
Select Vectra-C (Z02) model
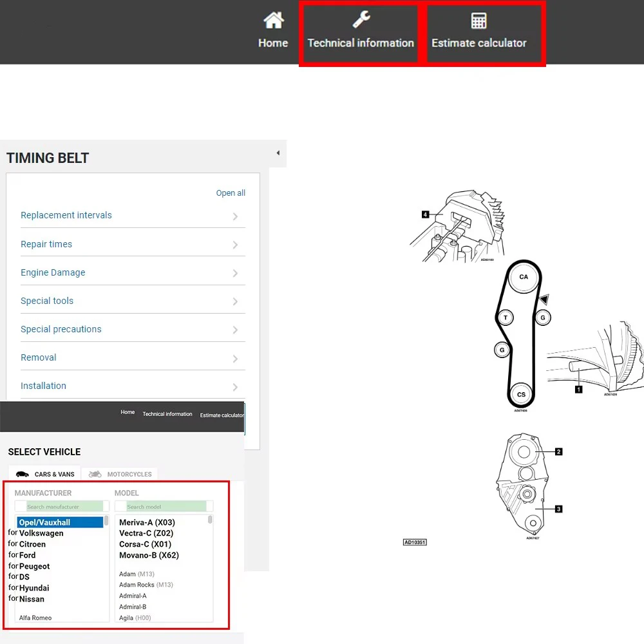tap(146, 533)
